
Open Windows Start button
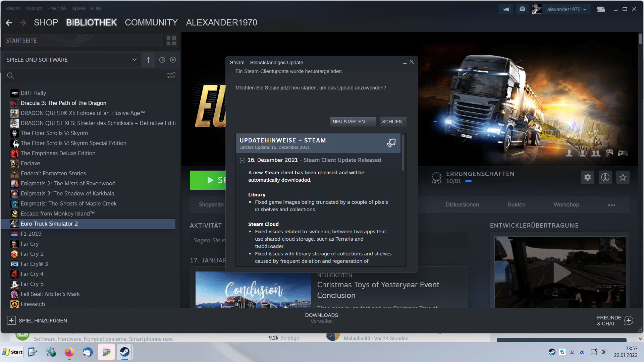(x=12, y=352)
